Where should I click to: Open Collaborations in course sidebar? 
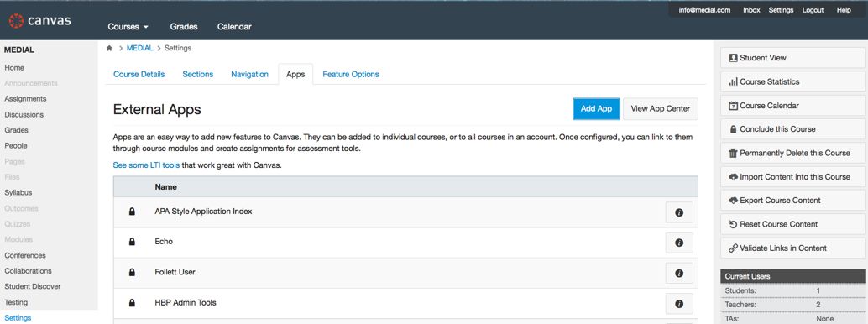tap(29, 271)
